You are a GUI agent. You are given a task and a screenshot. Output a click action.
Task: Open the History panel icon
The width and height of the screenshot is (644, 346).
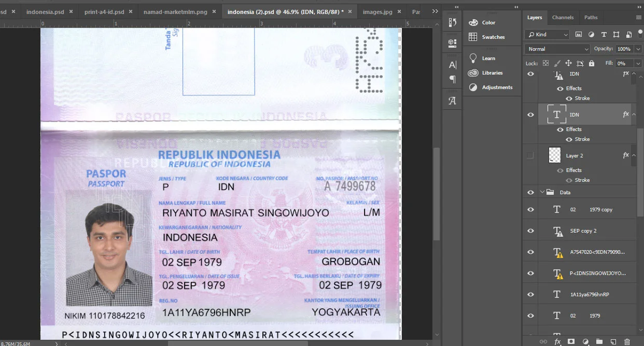coord(452,22)
